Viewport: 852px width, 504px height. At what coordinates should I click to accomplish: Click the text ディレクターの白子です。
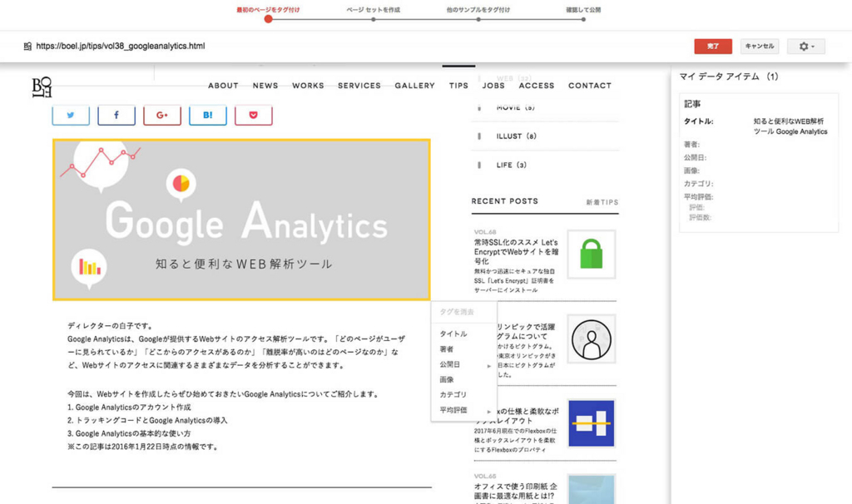tap(111, 326)
